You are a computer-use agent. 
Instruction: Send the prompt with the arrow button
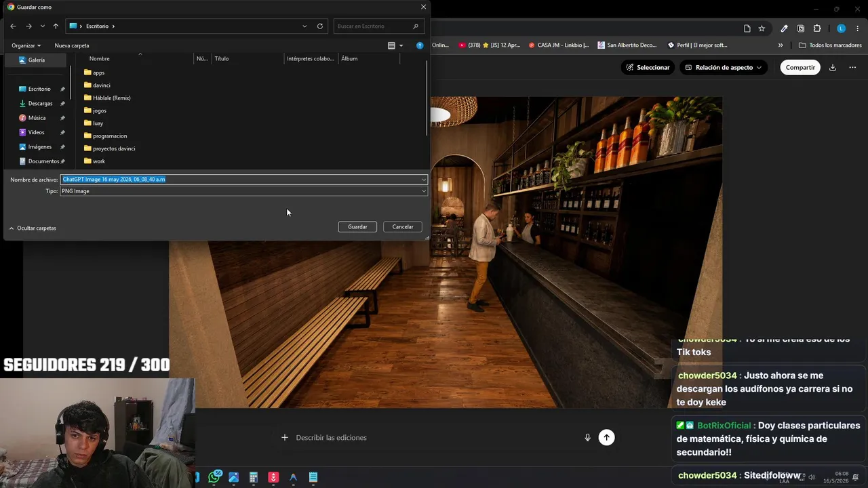coord(607,437)
